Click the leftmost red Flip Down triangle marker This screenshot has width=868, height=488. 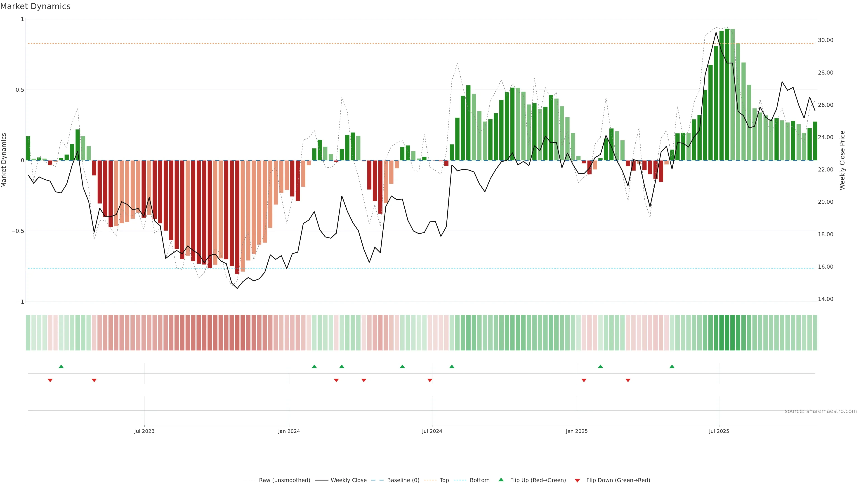pos(50,380)
